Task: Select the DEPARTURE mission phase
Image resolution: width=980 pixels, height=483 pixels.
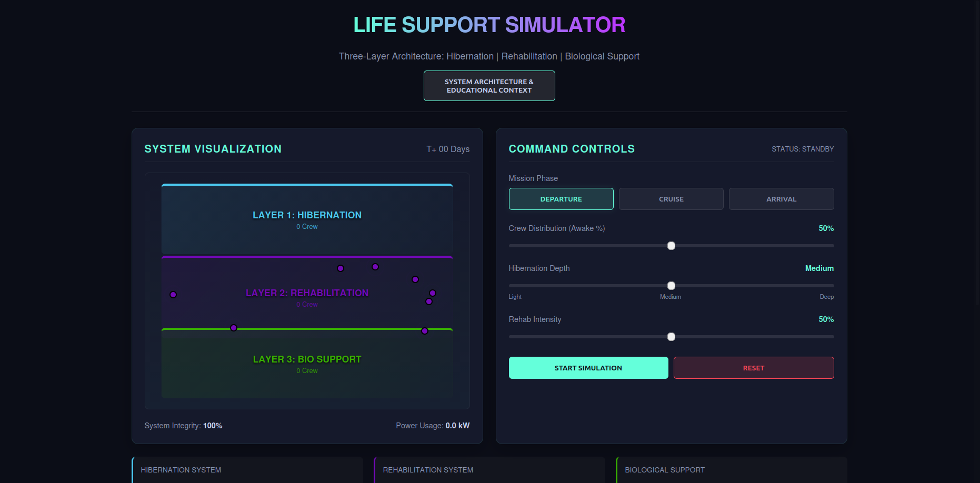Action: click(x=561, y=199)
